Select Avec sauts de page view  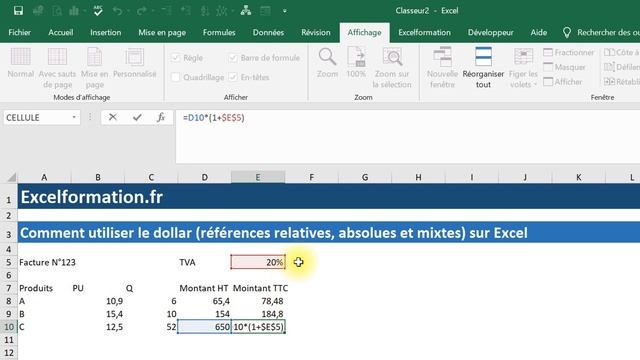click(x=57, y=68)
